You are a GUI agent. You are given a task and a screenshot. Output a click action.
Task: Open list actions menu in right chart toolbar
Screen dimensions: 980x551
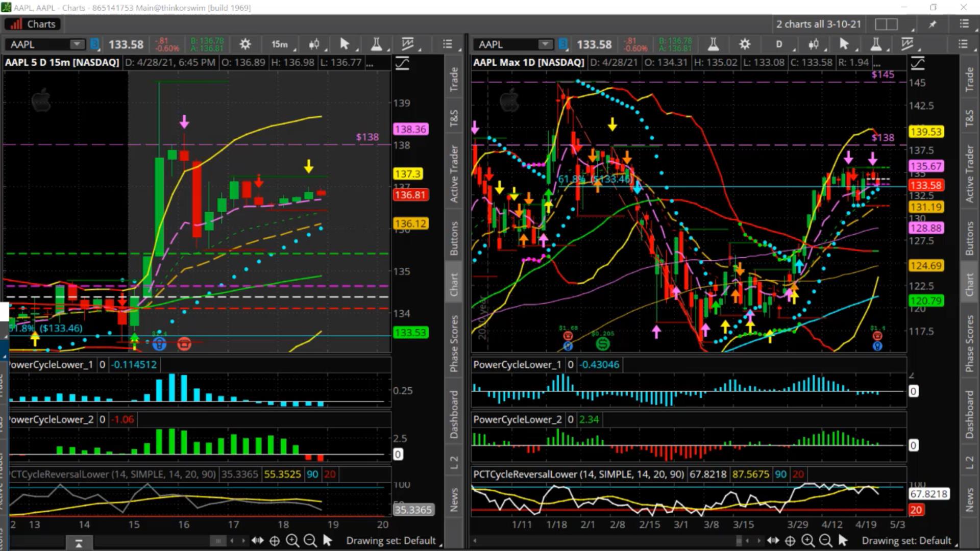(x=963, y=44)
